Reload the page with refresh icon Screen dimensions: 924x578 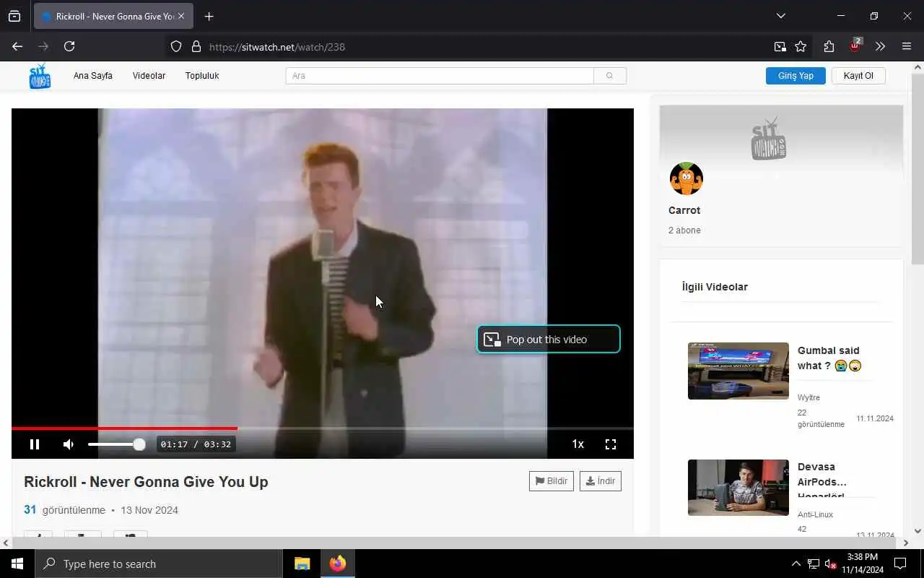click(69, 46)
